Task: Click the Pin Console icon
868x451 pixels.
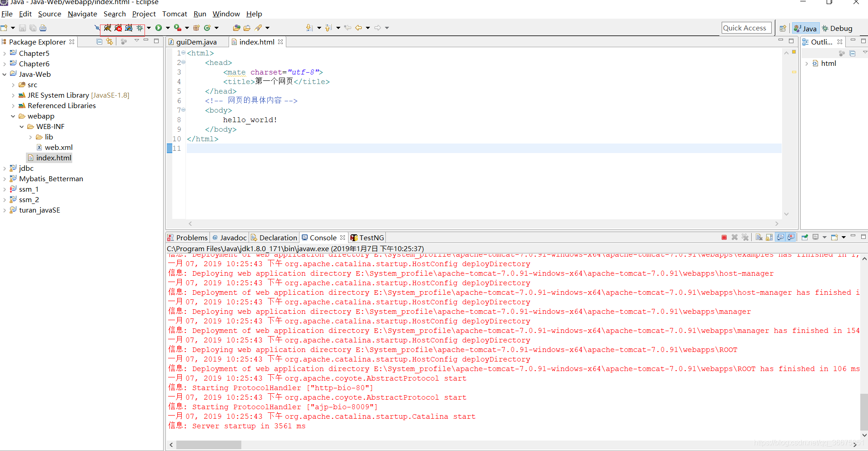Action: [x=805, y=237]
